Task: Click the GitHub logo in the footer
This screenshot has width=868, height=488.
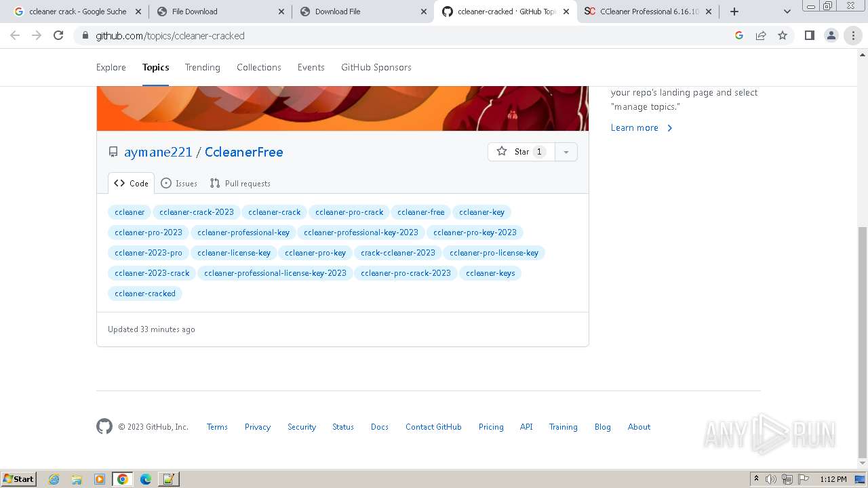Action: (104, 426)
